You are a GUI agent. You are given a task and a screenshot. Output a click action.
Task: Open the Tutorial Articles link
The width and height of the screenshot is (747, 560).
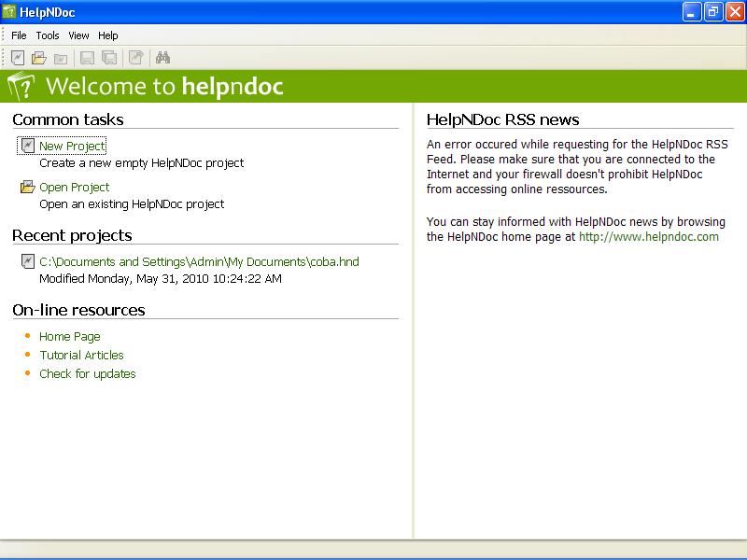[x=81, y=355]
